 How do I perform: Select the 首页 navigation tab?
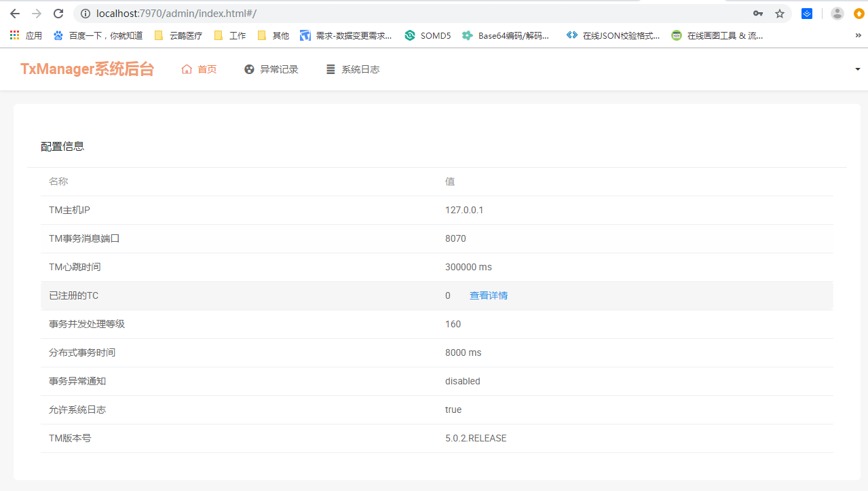(199, 69)
